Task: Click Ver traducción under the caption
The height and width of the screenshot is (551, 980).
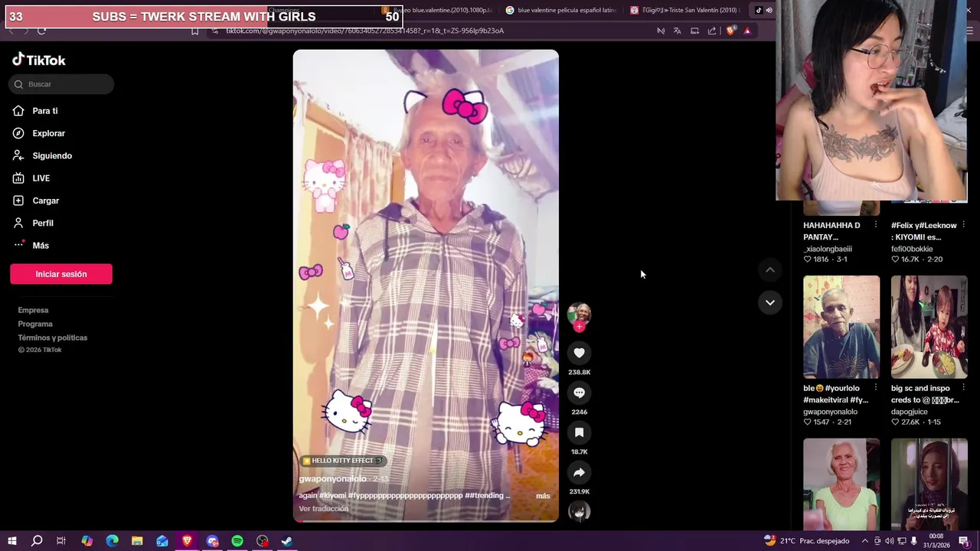Action: [323, 509]
